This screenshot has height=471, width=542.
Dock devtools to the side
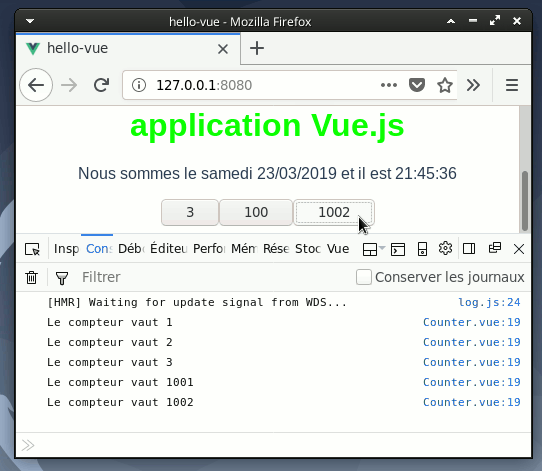pyautogui.click(x=469, y=248)
